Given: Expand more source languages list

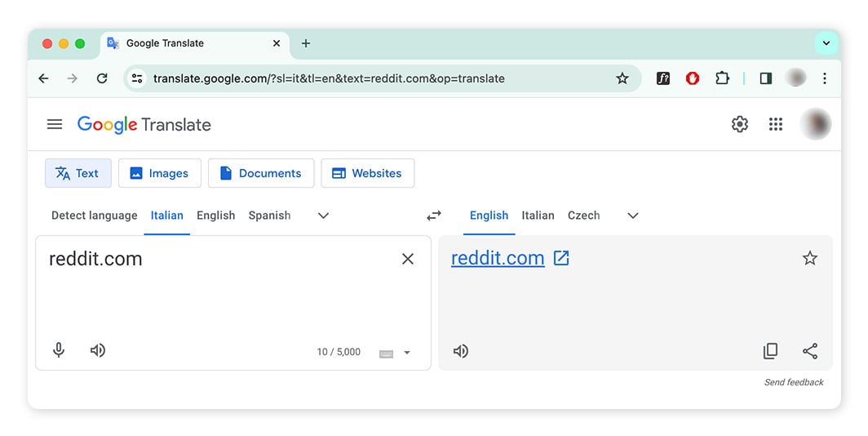Looking at the screenshot, I should click(x=323, y=216).
